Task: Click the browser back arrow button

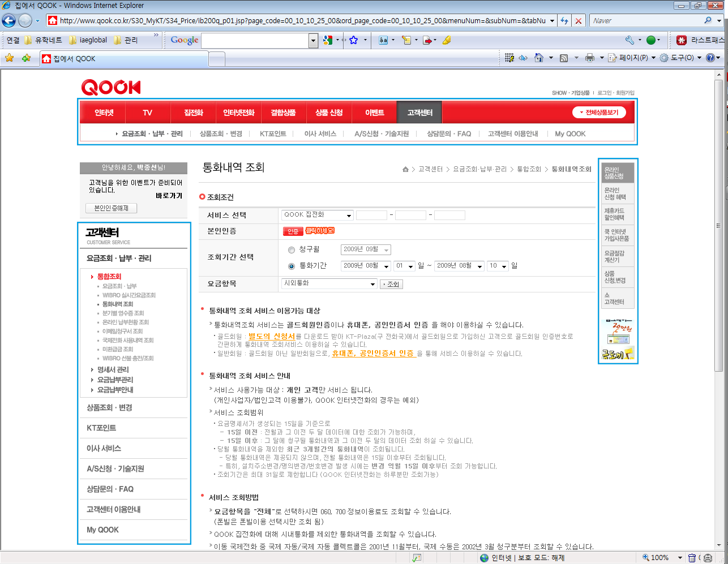Action: pos(8,20)
